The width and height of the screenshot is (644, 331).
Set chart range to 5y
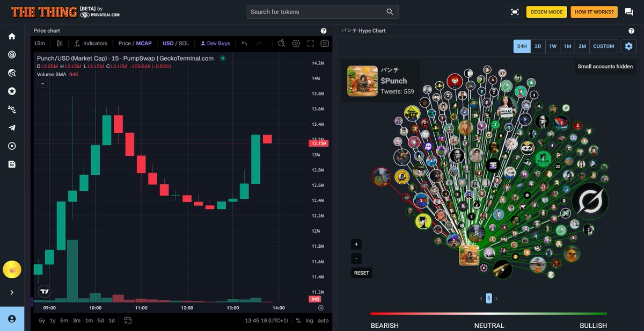click(x=42, y=321)
